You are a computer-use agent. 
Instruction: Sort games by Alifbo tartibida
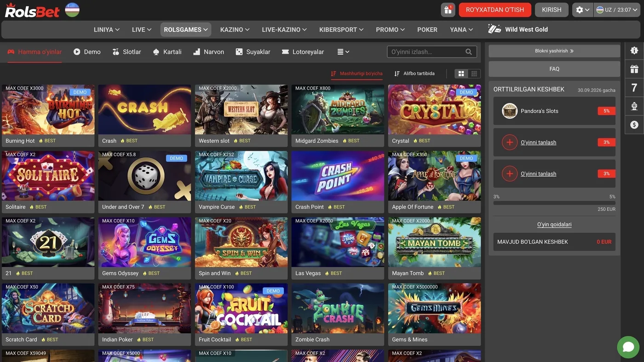point(414,74)
